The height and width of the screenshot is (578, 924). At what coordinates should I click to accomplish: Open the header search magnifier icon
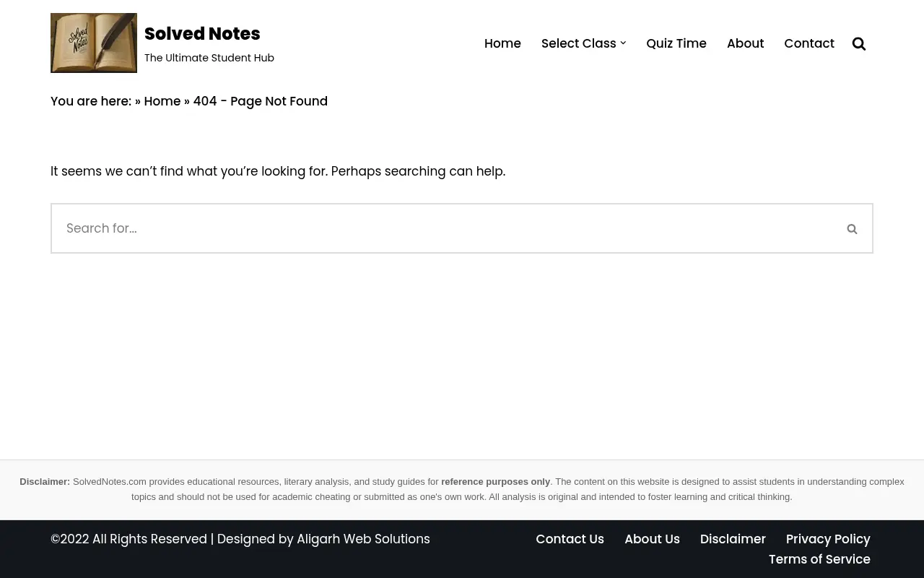859,43
